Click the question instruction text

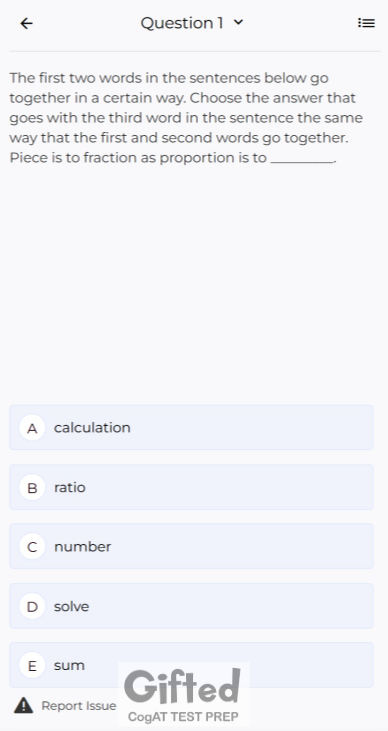[186, 117]
